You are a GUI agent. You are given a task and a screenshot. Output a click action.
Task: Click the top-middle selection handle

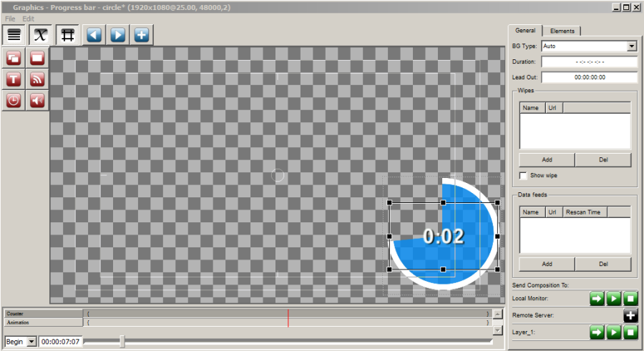443,203
